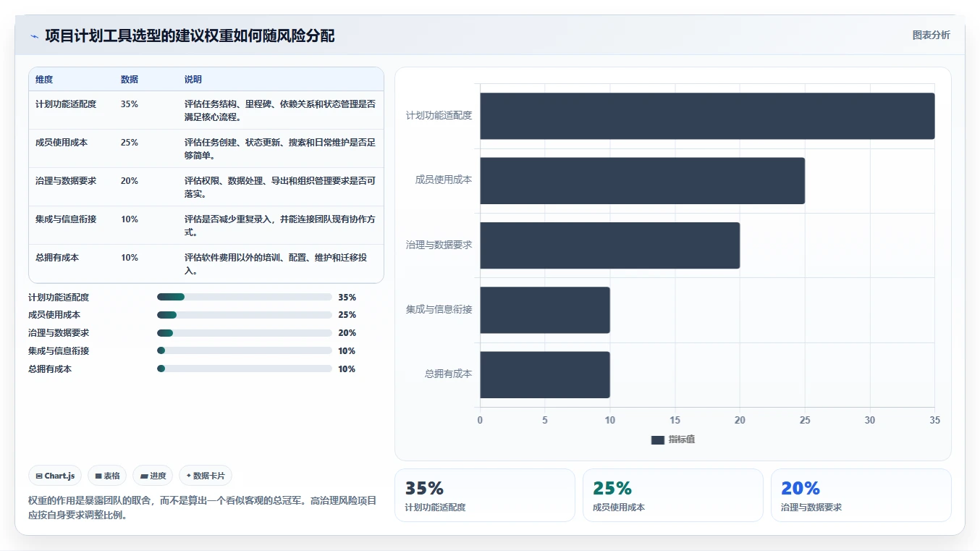Click the 集成与信息衔接 cell in the table
The height and width of the screenshot is (551, 980).
pos(66,219)
